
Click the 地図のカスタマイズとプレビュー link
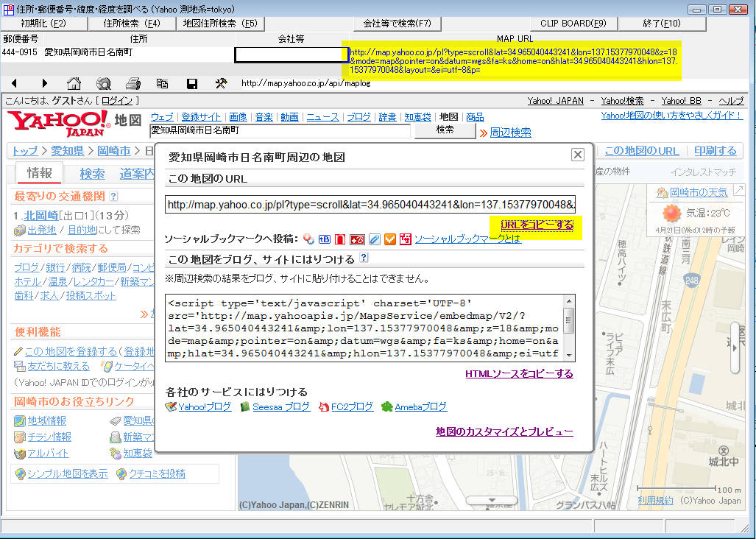504,431
